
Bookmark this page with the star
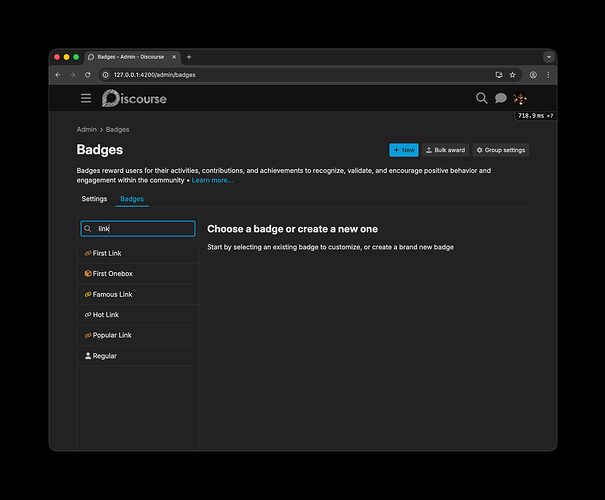[x=512, y=75]
